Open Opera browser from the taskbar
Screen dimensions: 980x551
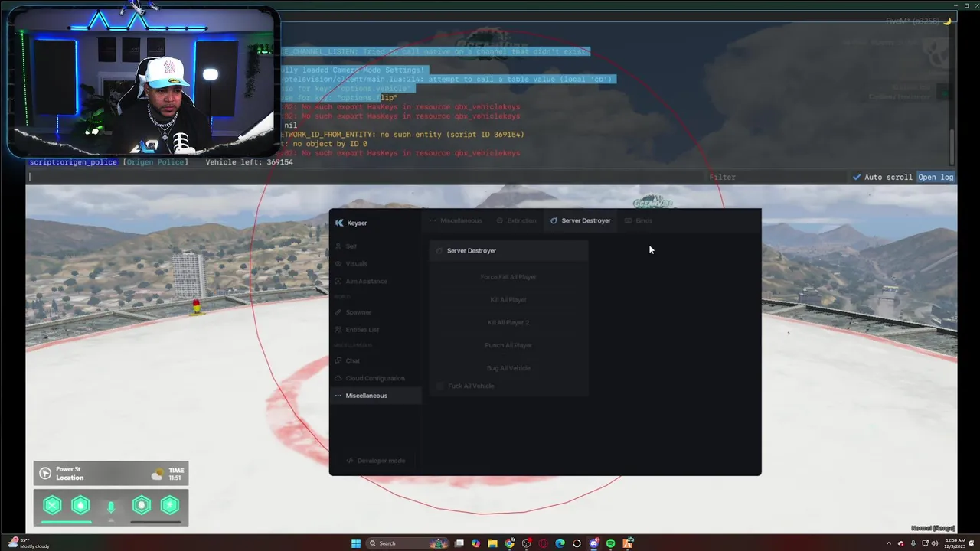point(543,543)
